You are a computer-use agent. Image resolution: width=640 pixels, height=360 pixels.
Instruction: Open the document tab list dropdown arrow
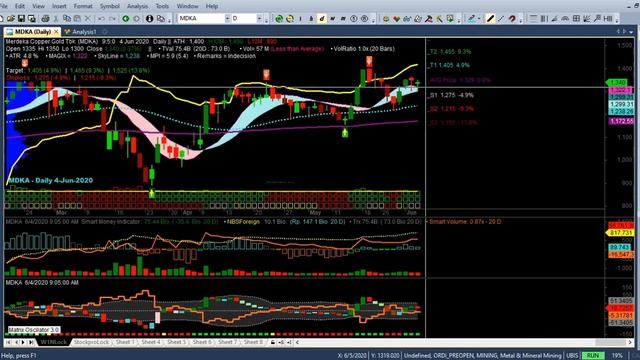click(632, 31)
